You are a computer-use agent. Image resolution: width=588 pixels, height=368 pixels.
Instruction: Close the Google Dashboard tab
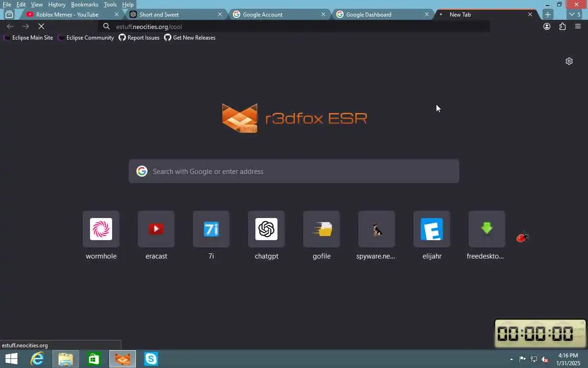(x=426, y=14)
